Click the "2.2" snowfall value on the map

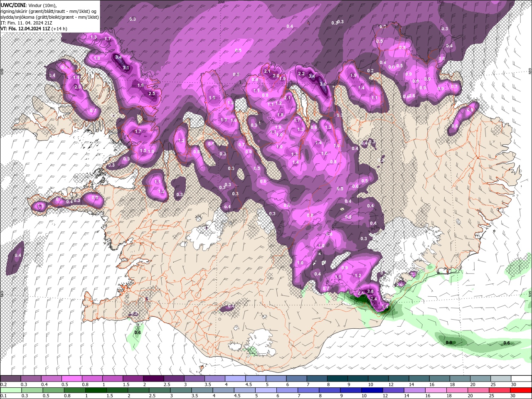click(302, 74)
